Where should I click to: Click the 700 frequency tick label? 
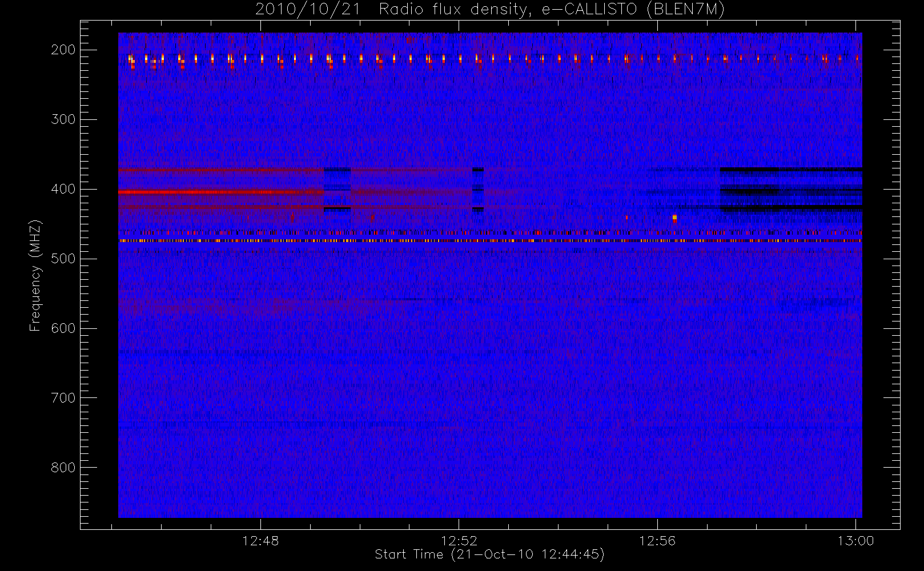click(63, 398)
